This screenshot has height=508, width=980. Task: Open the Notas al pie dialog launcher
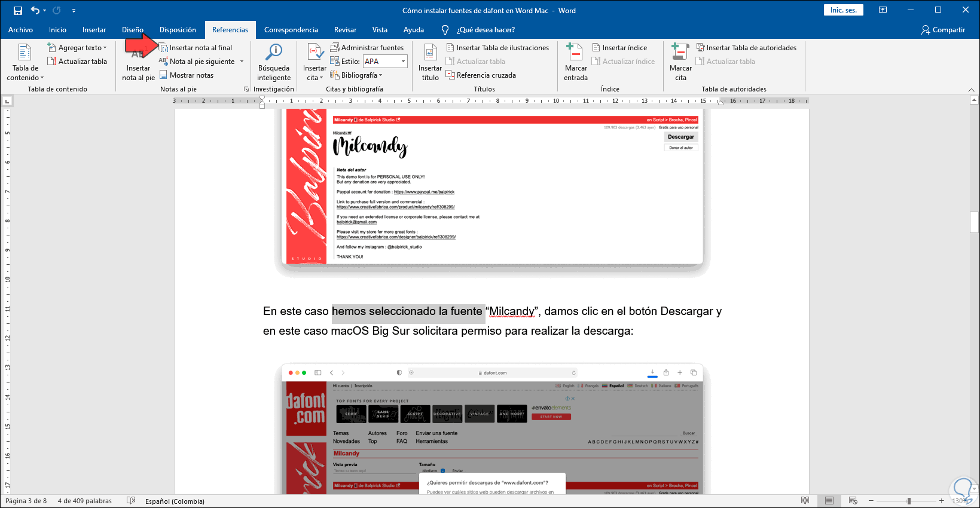point(246,89)
